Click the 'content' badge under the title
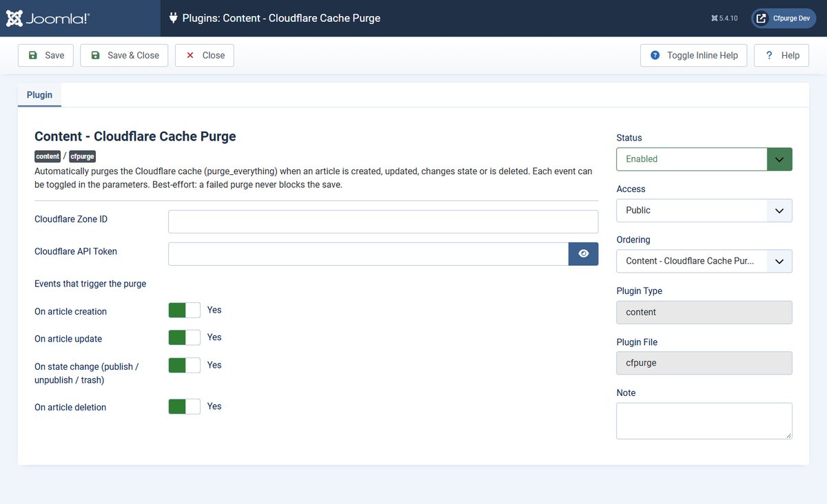Image resolution: width=827 pixels, height=504 pixels. click(x=48, y=156)
